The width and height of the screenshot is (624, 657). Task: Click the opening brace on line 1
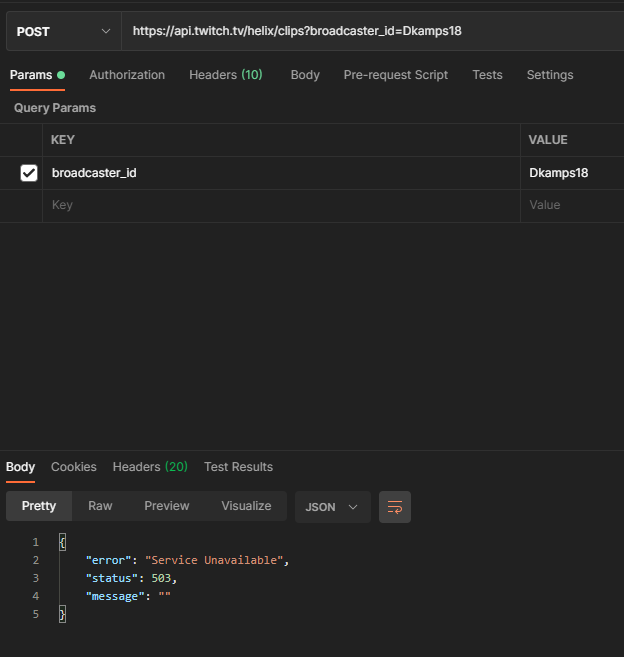click(x=62, y=542)
